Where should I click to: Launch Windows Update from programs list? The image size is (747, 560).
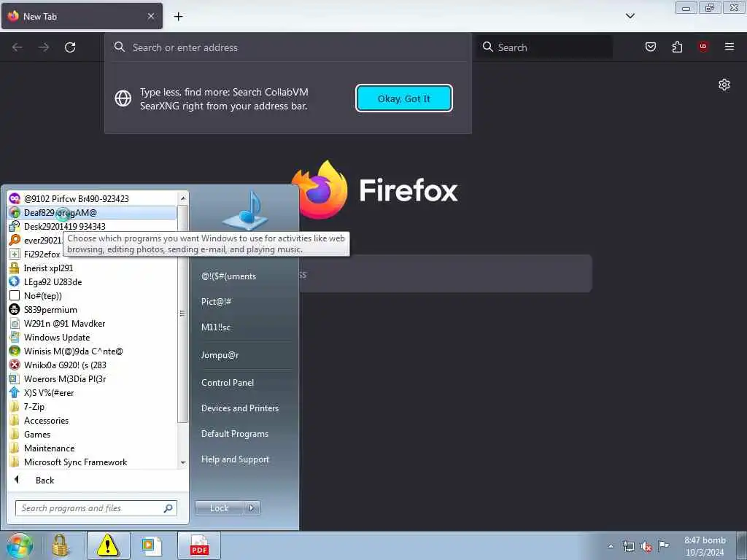pyautogui.click(x=93, y=337)
